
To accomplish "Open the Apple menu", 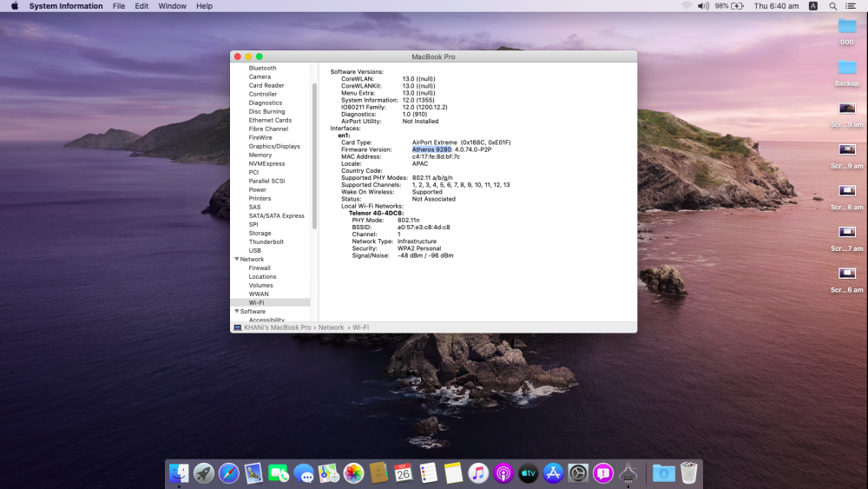I will 15,6.
